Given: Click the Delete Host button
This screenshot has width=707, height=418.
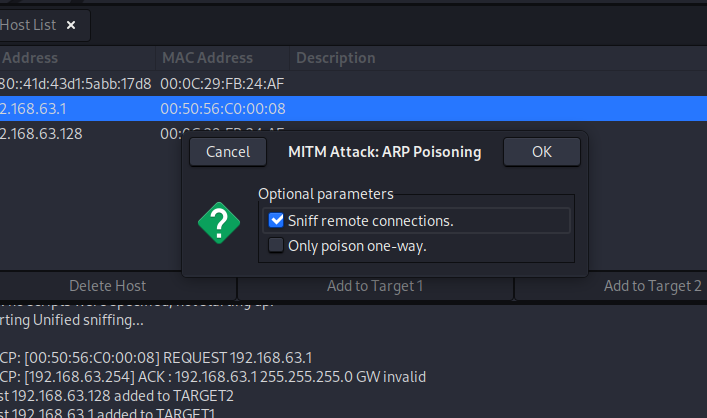Looking at the screenshot, I should point(107,286).
